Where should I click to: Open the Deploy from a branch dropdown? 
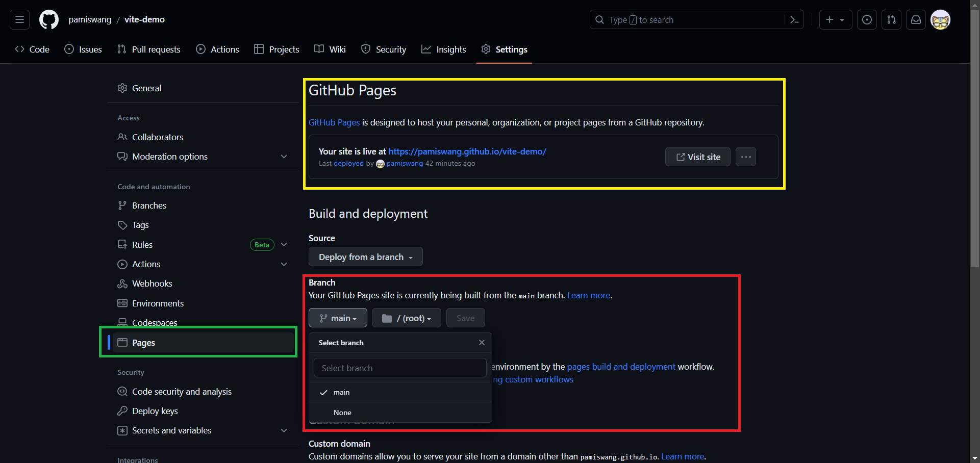coord(366,256)
